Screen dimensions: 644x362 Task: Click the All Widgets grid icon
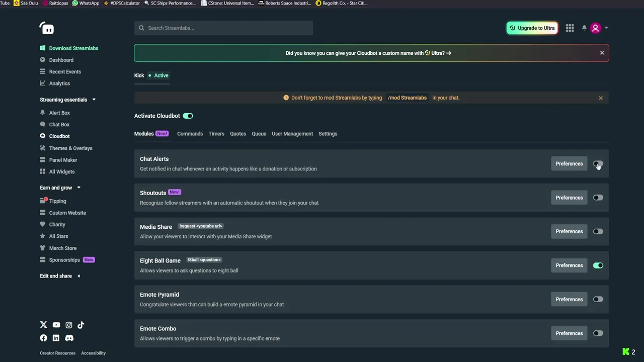click(42, 171)
